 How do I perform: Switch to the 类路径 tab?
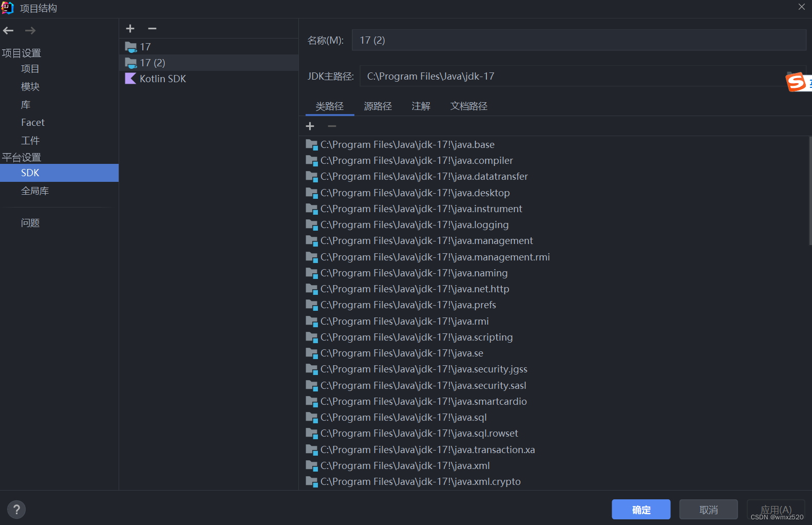tap(330, 106)
